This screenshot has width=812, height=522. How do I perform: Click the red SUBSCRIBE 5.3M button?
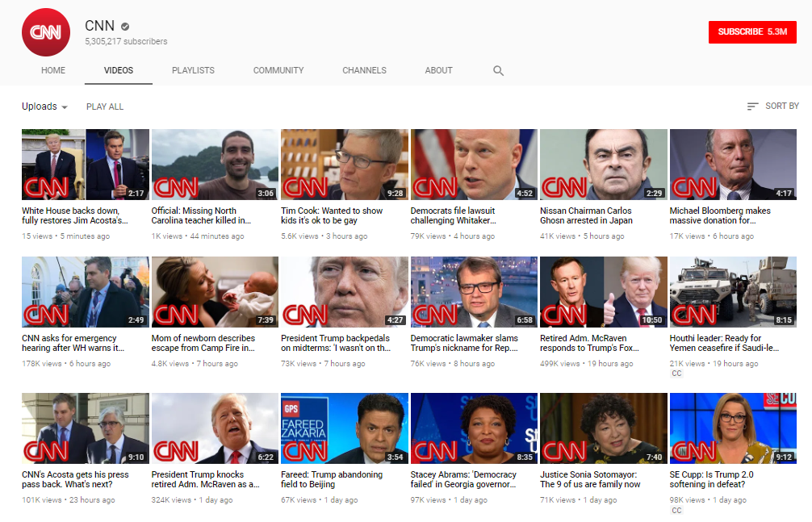[751, 32]
